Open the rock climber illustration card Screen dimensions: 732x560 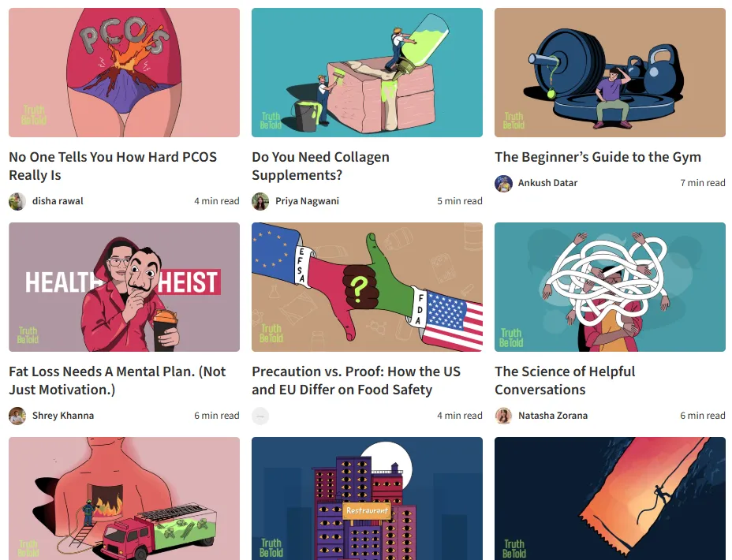pos(611,498)
